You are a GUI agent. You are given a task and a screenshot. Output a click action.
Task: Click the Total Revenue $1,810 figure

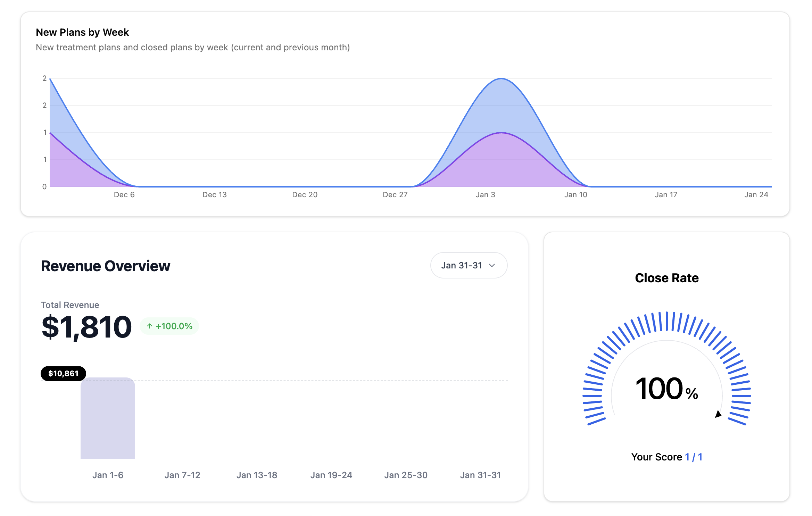[x=86, y=326]
